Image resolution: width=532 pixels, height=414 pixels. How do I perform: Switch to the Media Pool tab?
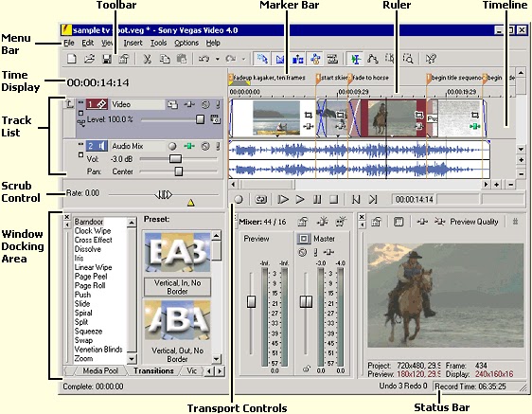[x=100, y=370]
